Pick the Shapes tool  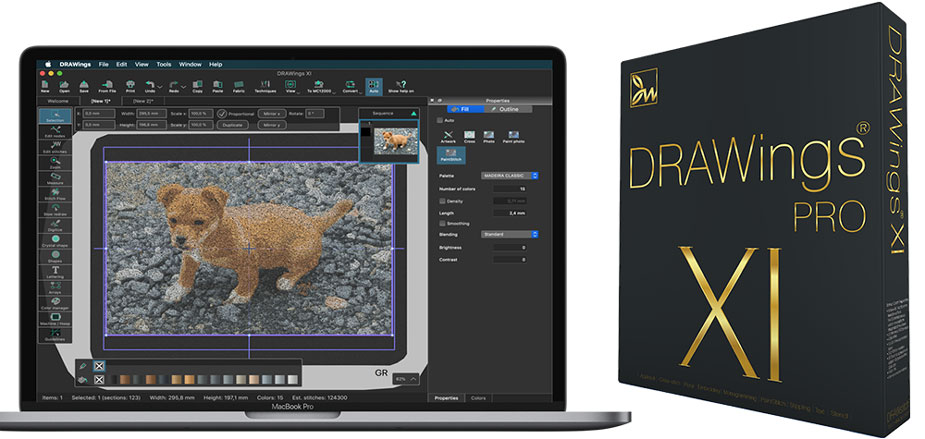[x=55, y=257]
